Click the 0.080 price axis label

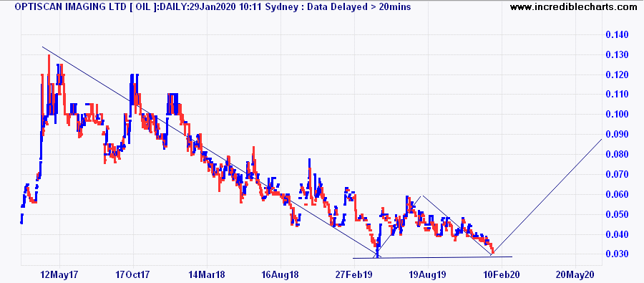pos(618,155)
